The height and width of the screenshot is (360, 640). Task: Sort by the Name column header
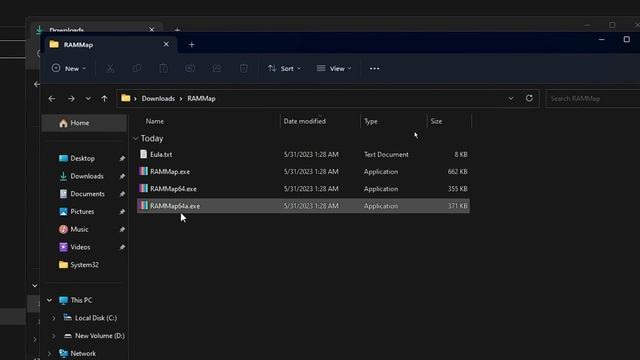point(155,121)
